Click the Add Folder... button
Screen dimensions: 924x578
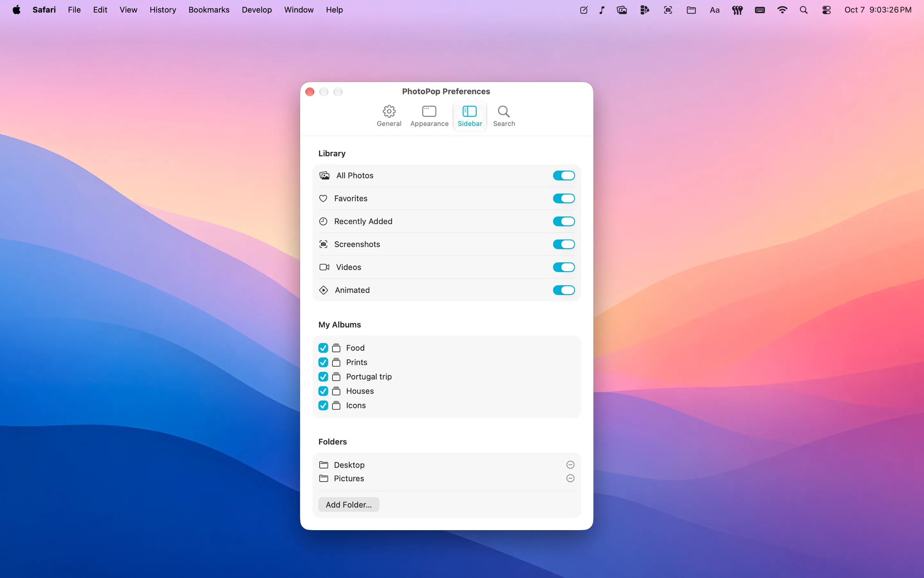349,504
